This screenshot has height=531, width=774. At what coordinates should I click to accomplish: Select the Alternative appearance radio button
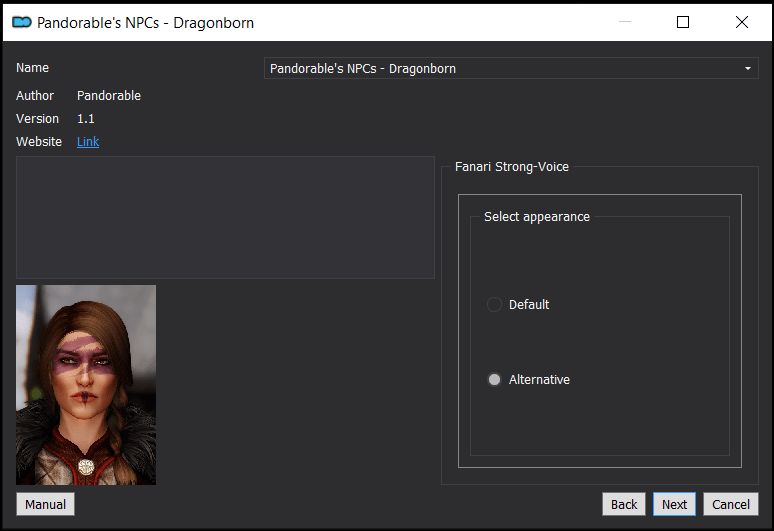click(494, 379)
